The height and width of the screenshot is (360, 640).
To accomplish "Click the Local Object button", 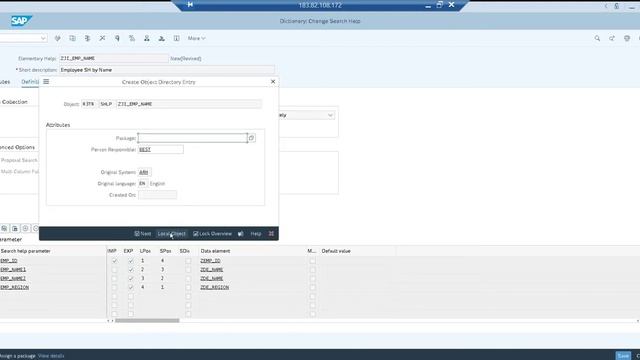I will click(171, 233).
